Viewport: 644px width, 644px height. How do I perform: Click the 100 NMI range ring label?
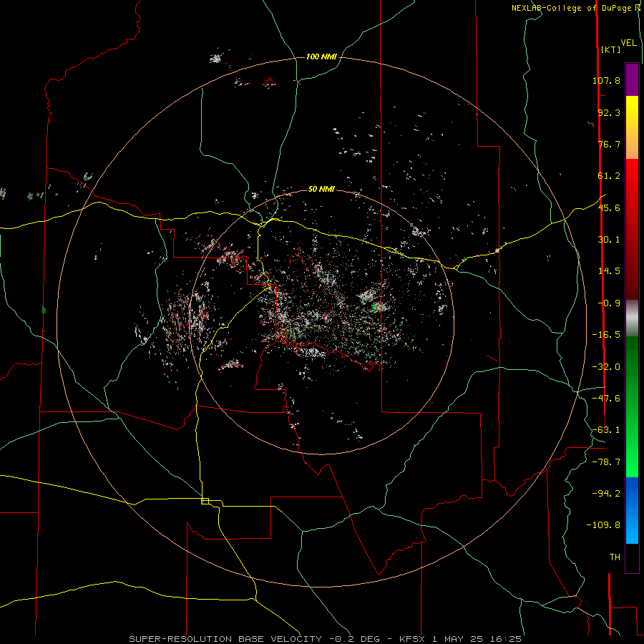(x=321, y=57)
